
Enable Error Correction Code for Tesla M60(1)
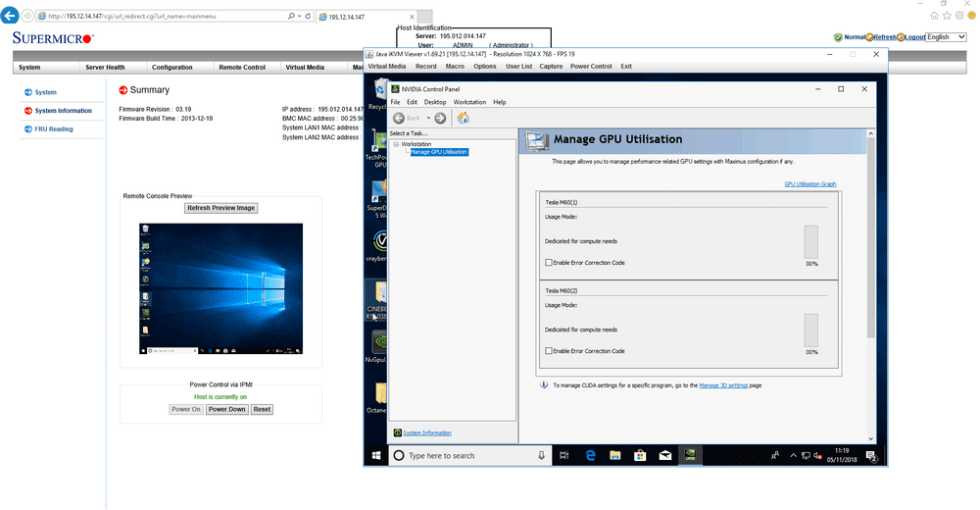coord(549,263)
